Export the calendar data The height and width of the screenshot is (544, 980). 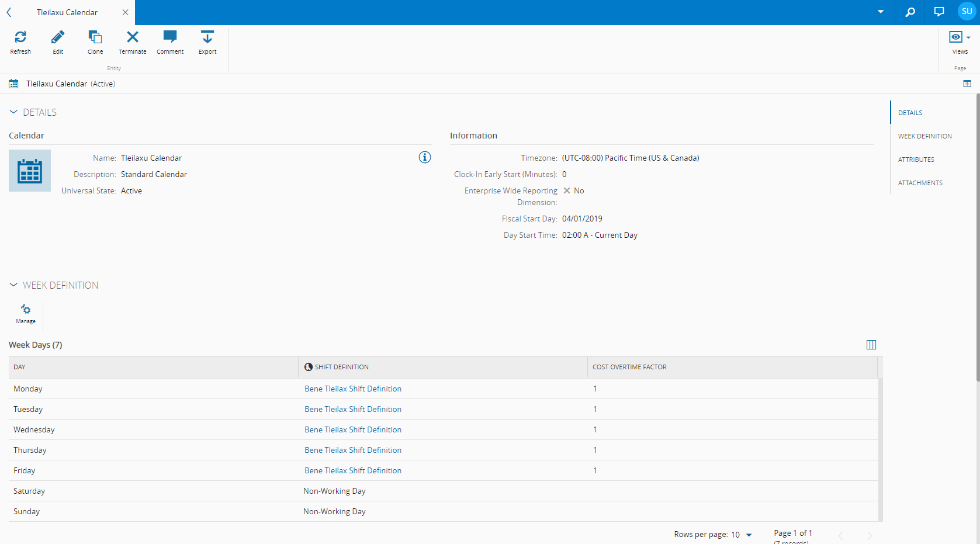tap(207, 42)
